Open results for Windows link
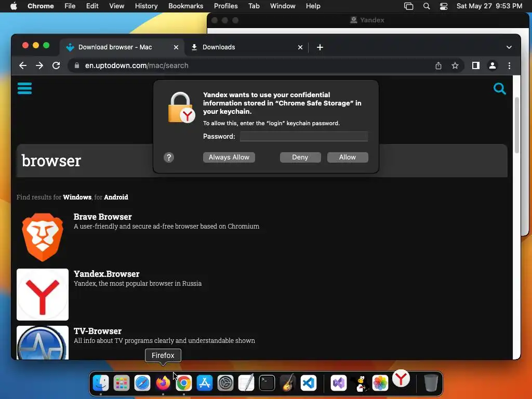This screenshot has width=532, height=399. click(77, 197)
